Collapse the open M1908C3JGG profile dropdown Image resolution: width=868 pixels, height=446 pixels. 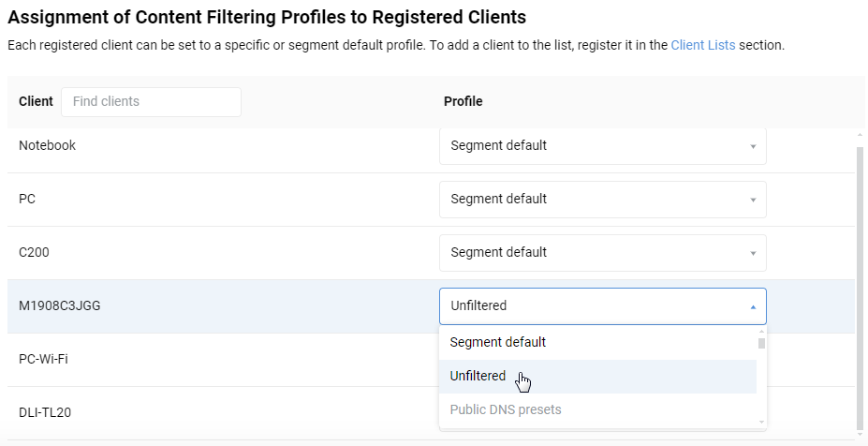pos(602,306)
